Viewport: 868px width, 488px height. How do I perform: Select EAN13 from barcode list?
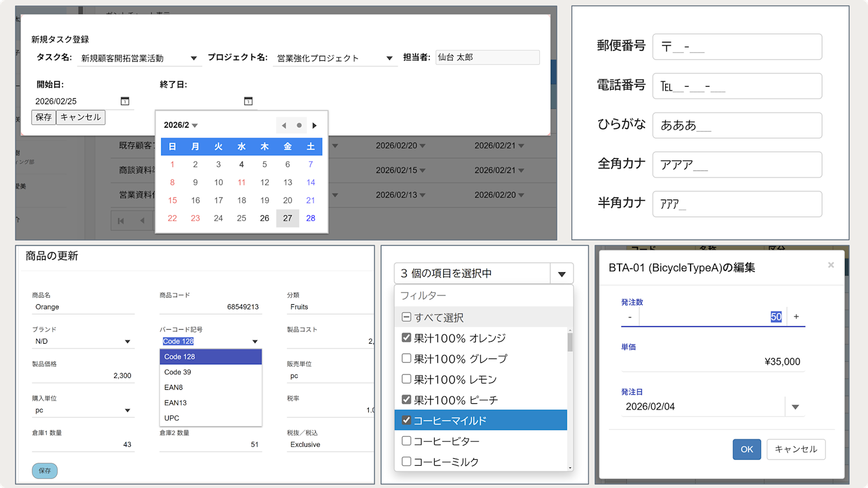210,403
